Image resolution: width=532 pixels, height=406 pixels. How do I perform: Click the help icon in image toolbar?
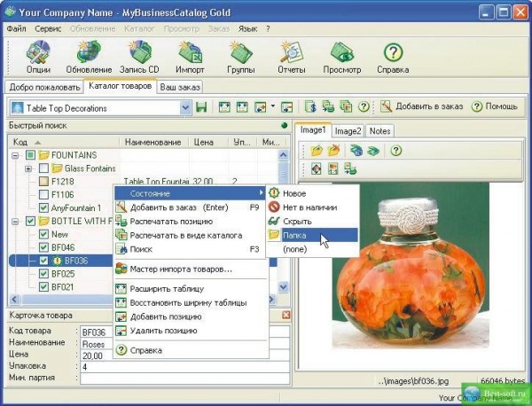(x=396, y=151)
